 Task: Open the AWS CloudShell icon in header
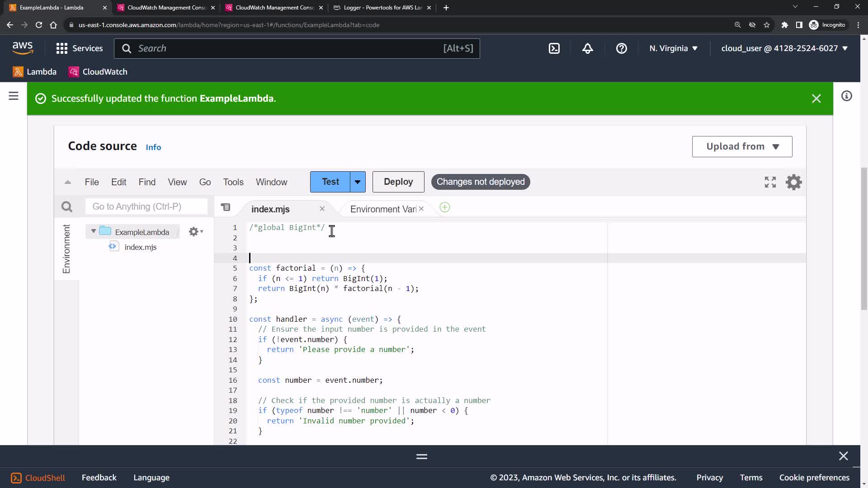554,48
